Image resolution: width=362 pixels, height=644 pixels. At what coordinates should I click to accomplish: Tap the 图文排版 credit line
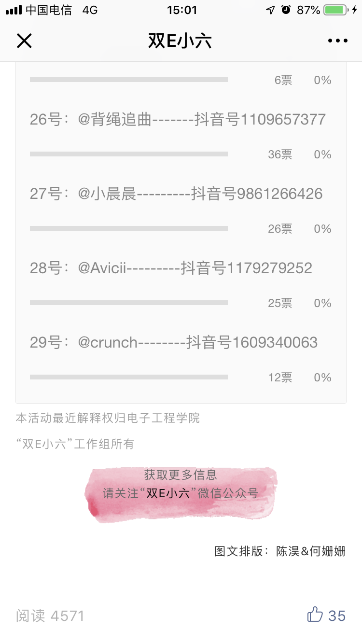(280, 551)
